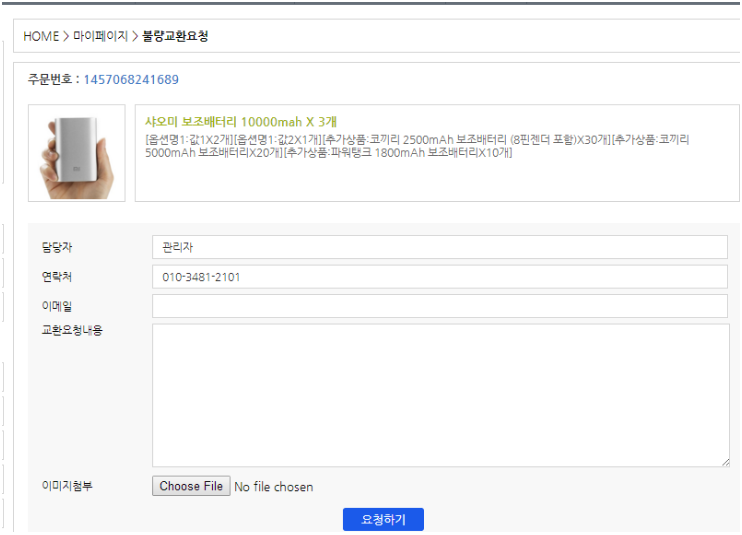Click the Xiaomi power bank thumbnail
742x535 pixels.
click(x=77, y=153)
